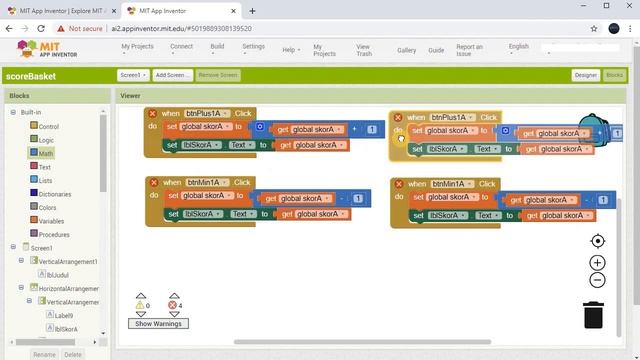
Task: Collapse the Screen1 tree node
Action: pos(13,247)
